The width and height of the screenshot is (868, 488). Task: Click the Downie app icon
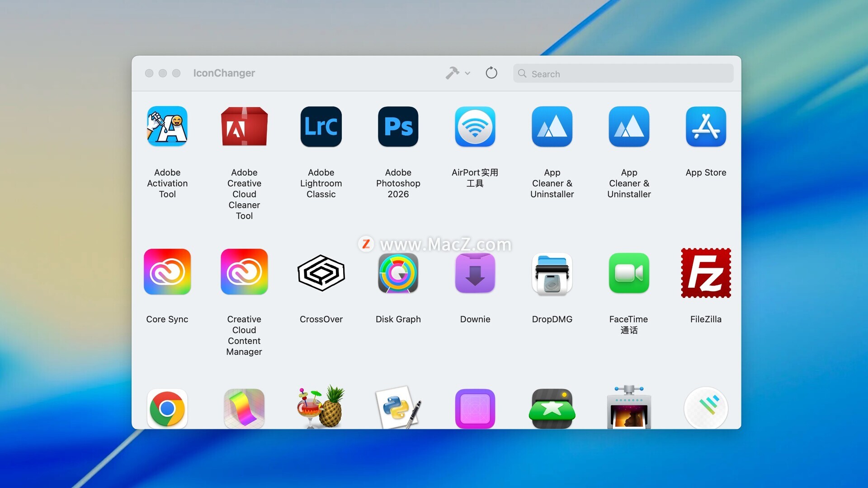475,273
